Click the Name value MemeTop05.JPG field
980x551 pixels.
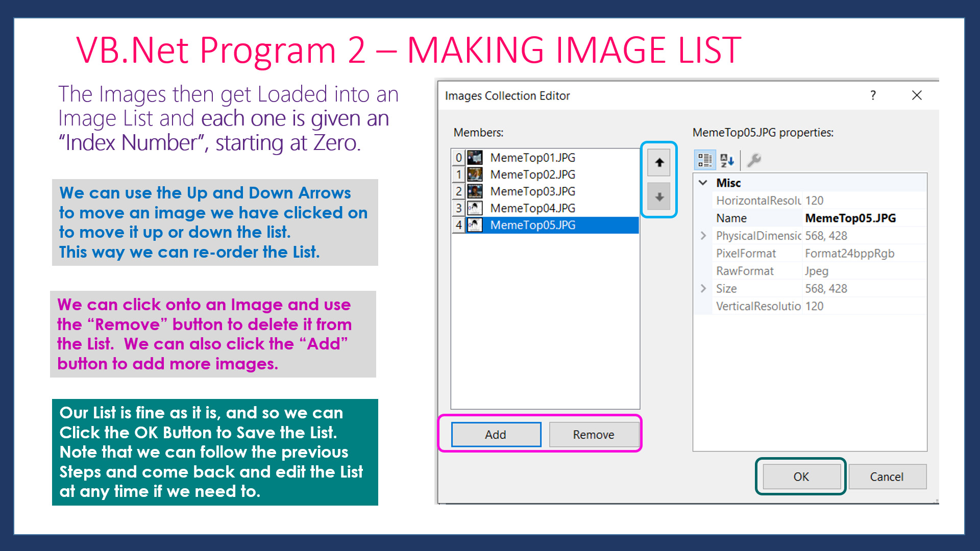(865, 218)
